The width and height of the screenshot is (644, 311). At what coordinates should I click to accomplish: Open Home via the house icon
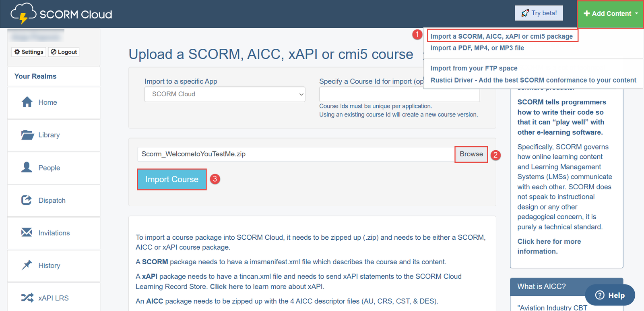coord(27,102)
